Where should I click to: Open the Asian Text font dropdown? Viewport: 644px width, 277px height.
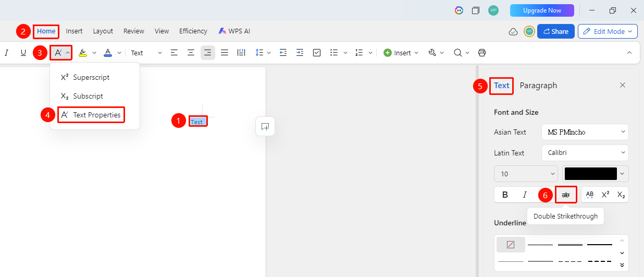585,132
